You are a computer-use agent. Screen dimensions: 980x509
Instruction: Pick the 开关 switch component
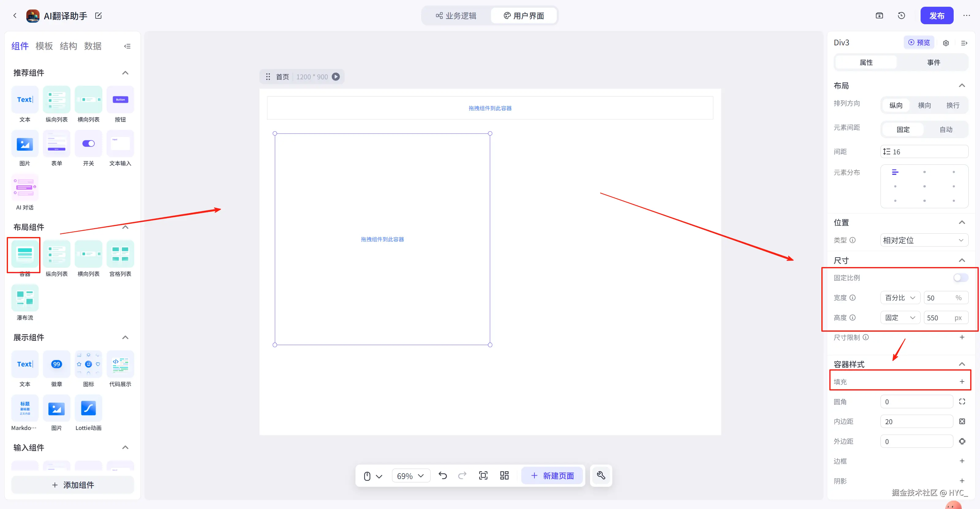tap(88, 148)
